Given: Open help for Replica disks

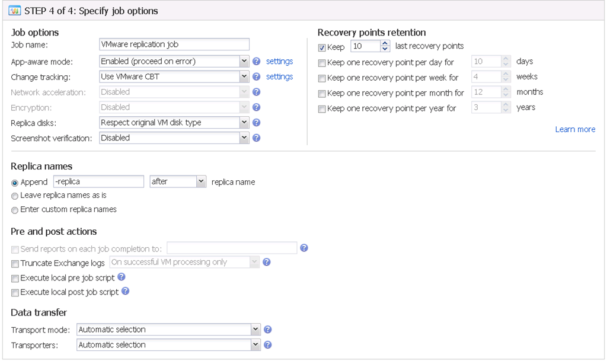Looking at the screenshot, I should point(256,123).
